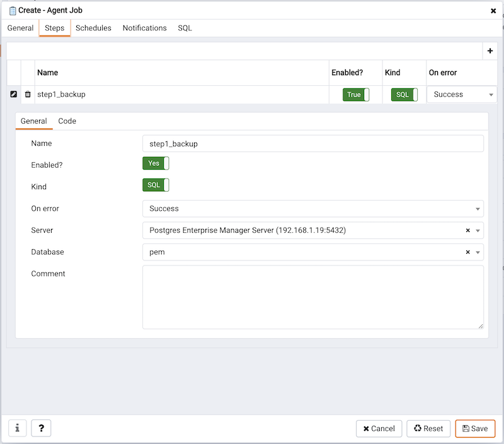Click the Comment textarea resize handle
This screenshot has height=444, width=504.
[481, 326]
